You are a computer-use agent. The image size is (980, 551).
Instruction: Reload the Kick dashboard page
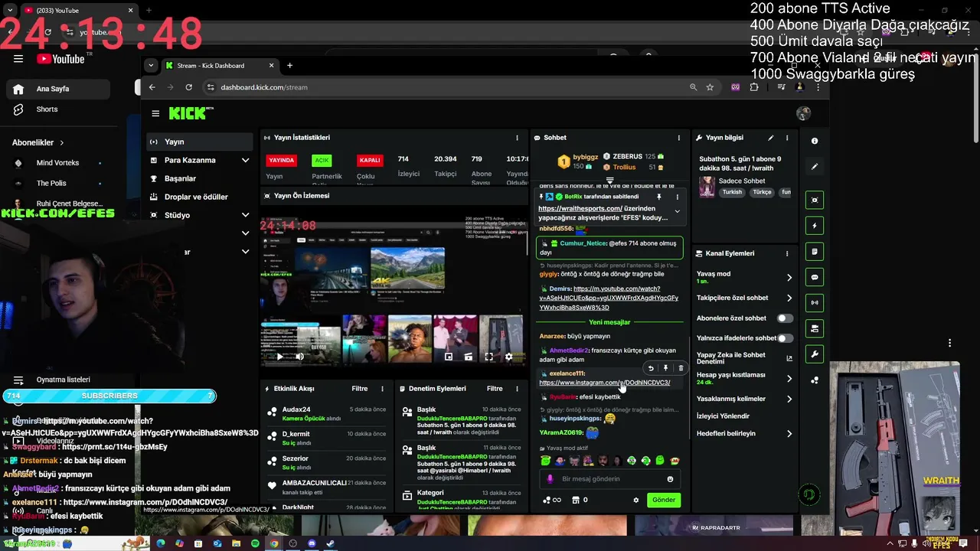pyautogui.click(x=188, y=87)
